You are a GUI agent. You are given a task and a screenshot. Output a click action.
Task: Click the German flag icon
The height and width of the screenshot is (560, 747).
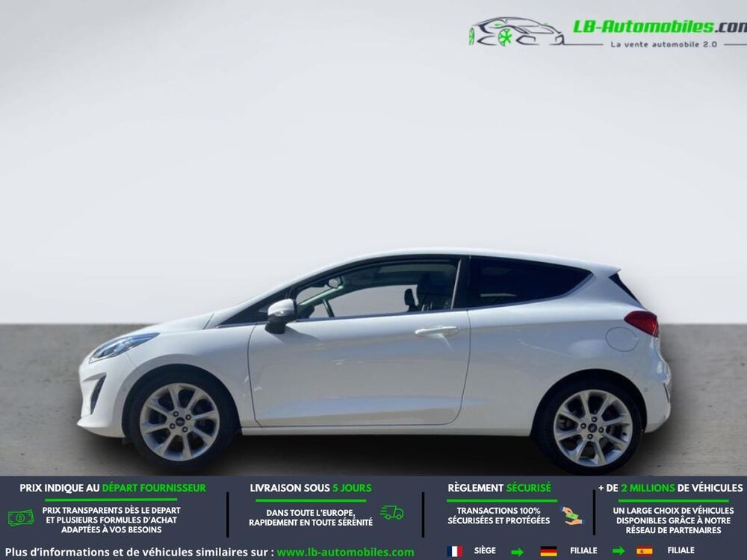click(x=548, y=551)
